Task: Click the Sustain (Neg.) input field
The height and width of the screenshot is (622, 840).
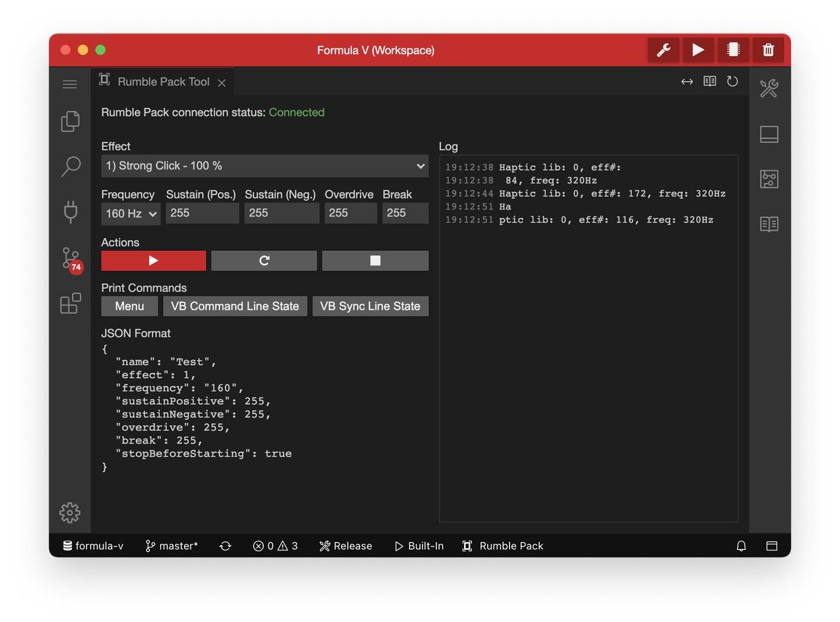Action: pyautogui.click(x=281, y=213)
